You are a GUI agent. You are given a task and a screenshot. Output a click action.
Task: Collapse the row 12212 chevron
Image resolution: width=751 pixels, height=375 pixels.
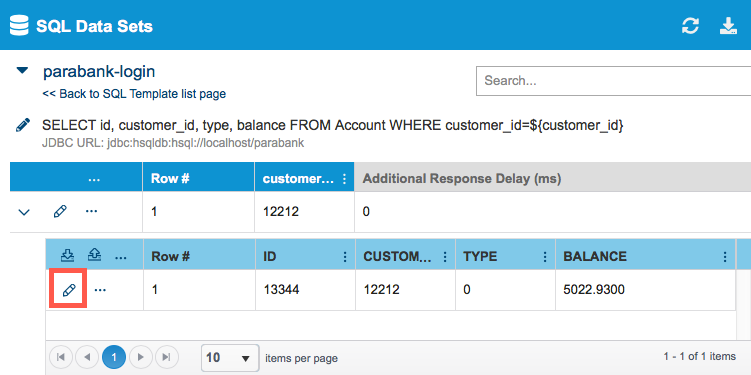coord(23,212)
